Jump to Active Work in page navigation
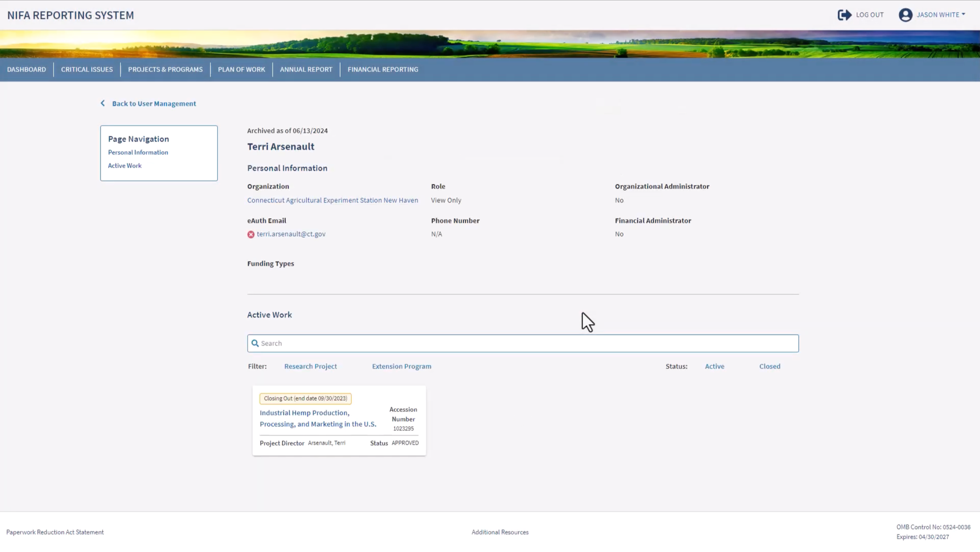This screenshot has height=552, width=980. [x=125, y=166]
